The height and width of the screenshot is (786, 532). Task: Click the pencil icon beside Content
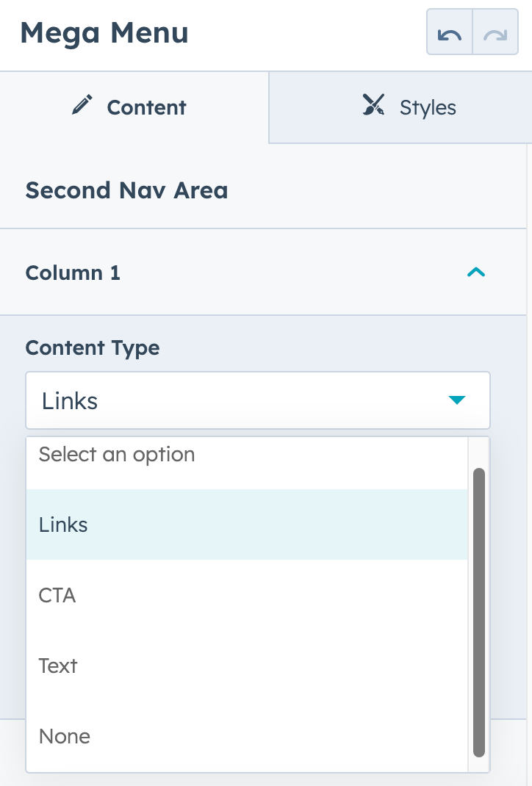(82, 107)
